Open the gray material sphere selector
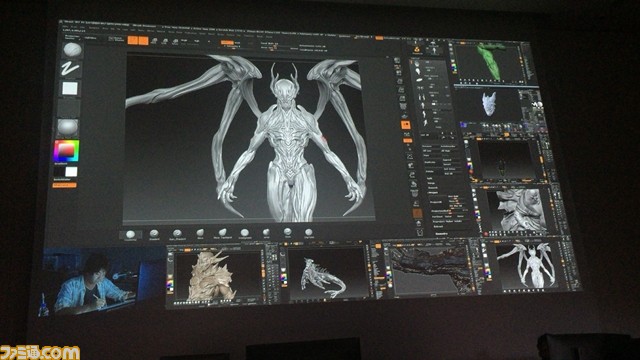 pos(67,128)
